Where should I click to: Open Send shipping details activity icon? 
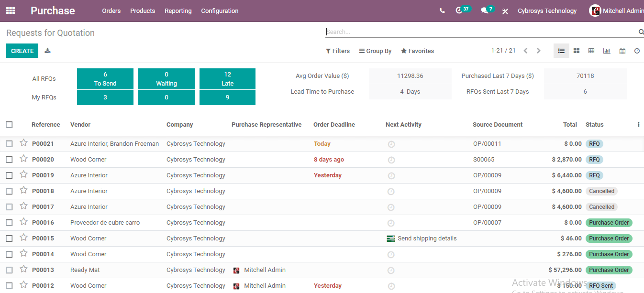coord(391,239)
